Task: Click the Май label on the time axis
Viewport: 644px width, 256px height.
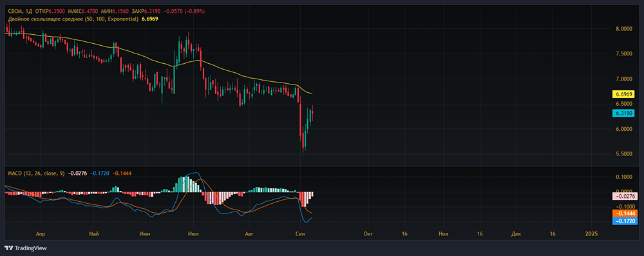Action: coord(93,234)
